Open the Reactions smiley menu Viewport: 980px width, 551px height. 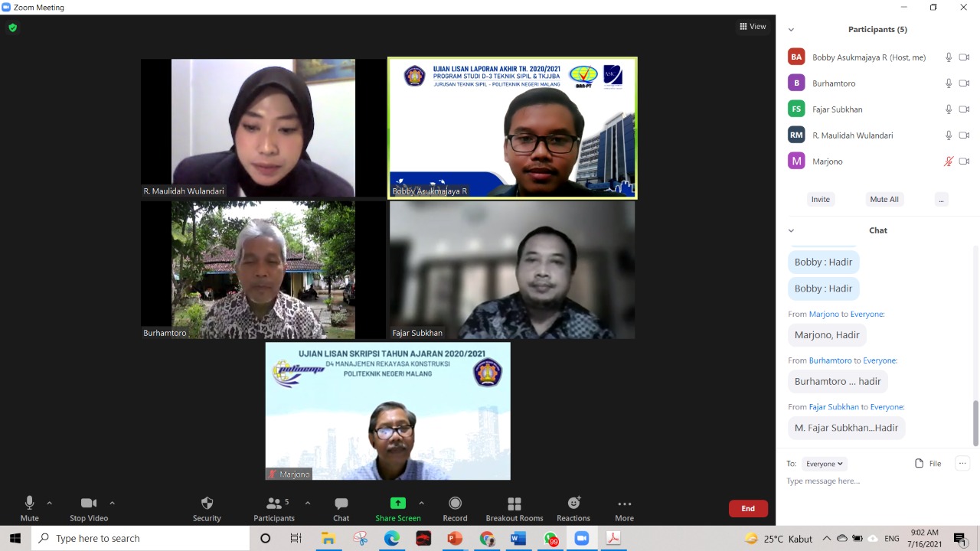click(573, 504)
